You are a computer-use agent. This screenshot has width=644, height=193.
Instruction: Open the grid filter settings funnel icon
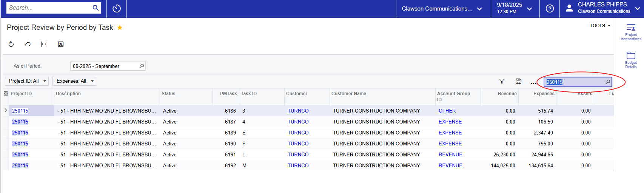[x=502, y=81]
